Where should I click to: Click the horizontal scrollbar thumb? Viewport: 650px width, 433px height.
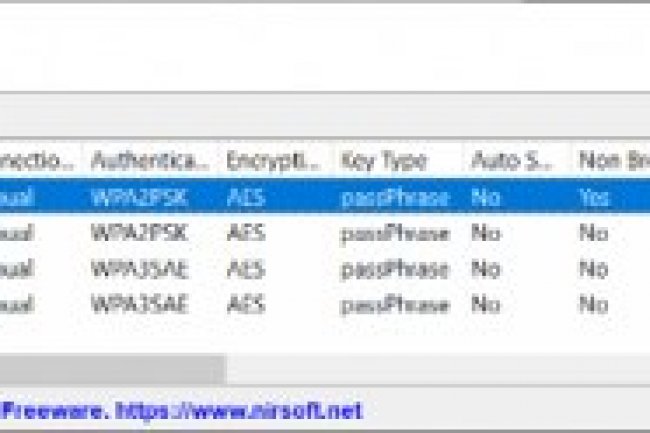110,369
